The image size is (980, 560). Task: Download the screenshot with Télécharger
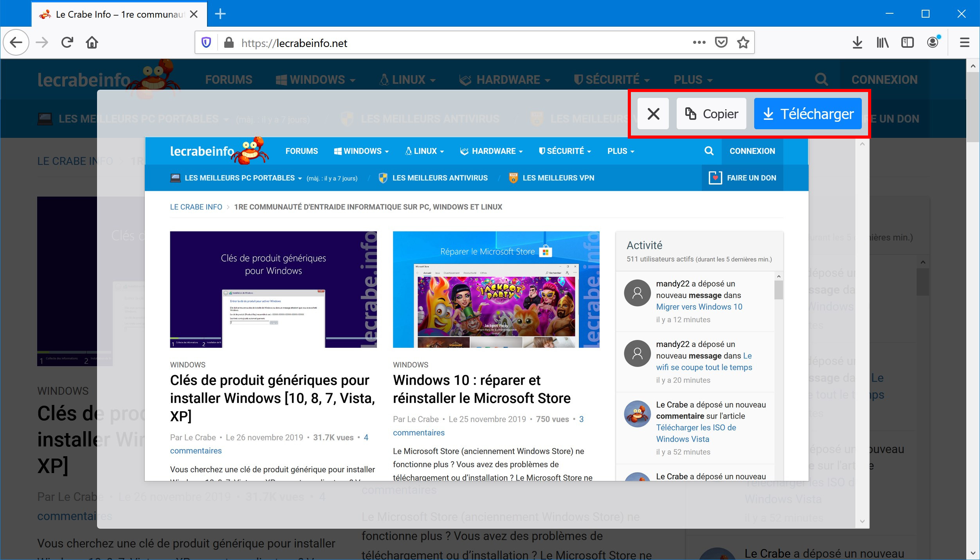pyautogui.click(x=808, y=114)
